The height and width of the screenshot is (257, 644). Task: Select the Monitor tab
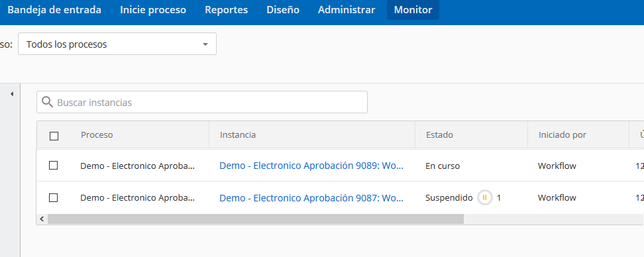[413, 10]
